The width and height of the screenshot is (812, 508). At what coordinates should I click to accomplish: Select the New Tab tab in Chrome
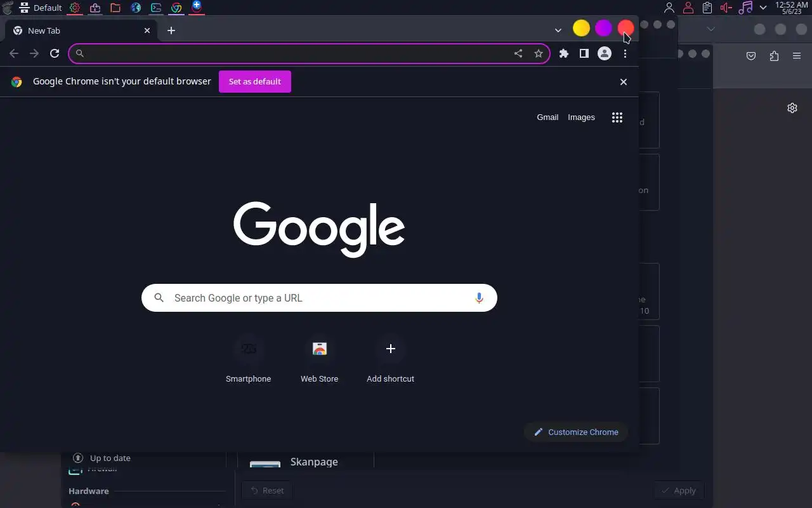coord(81,30)
